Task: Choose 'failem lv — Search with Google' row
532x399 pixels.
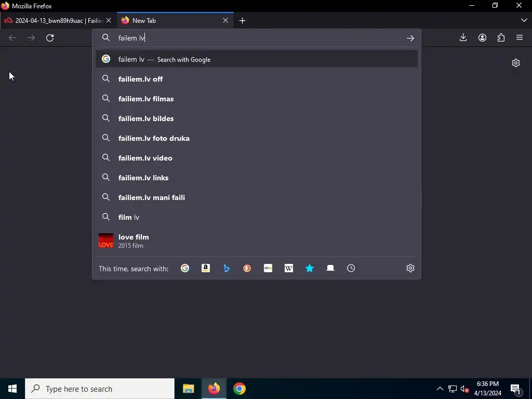Action: 257,59
